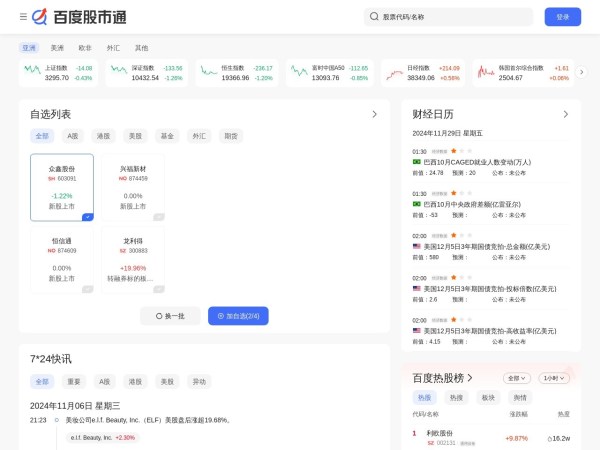Click the search magnifier icon
600x450 pixels.
374,17
